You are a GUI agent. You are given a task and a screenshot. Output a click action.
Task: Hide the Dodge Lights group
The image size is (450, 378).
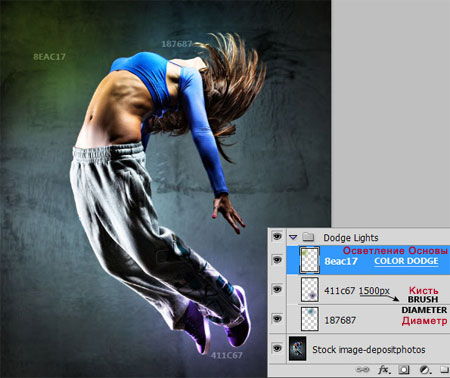coord(277,237)
